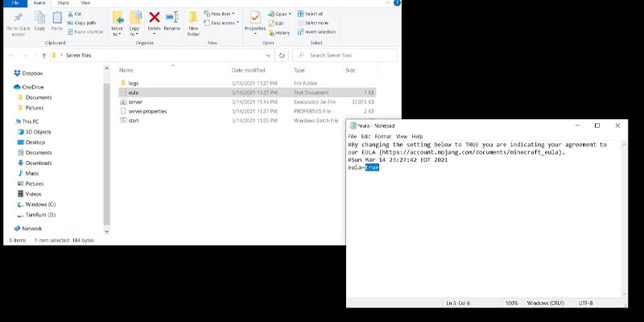This screenshot has width=644, height=322.
Task: Open Windows (C:) drive
Action: click(x=36, y=204)
